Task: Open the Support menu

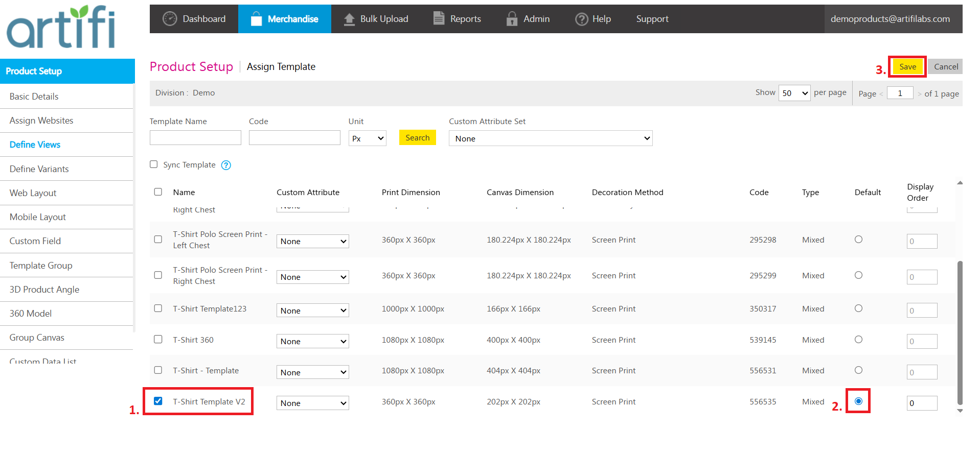Action: coord(652,19)
